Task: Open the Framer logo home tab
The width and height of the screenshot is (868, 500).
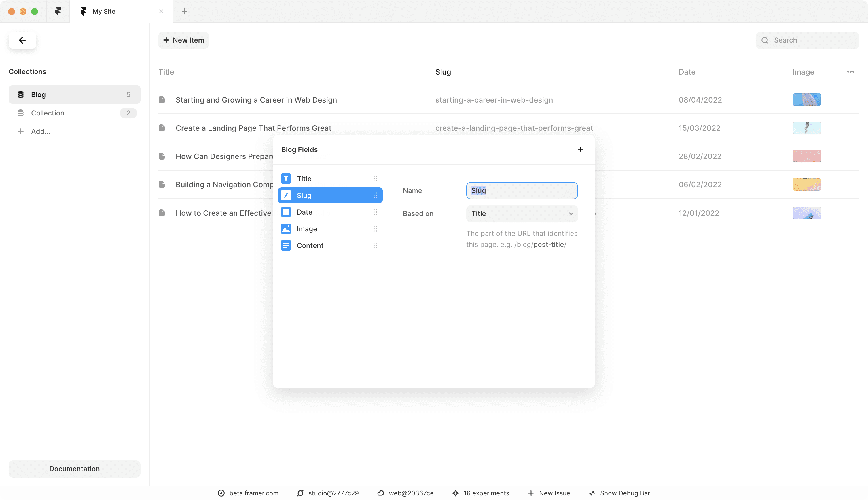Action: point(58,11)
